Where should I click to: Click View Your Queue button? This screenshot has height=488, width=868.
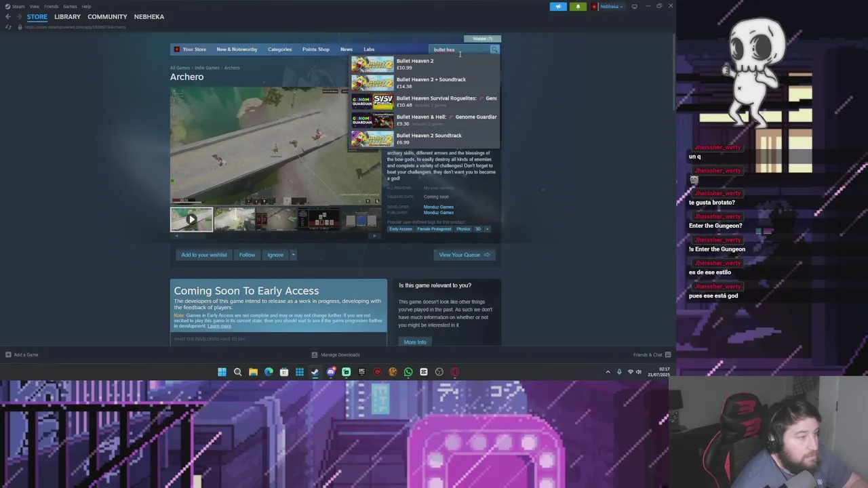(464, 255)
